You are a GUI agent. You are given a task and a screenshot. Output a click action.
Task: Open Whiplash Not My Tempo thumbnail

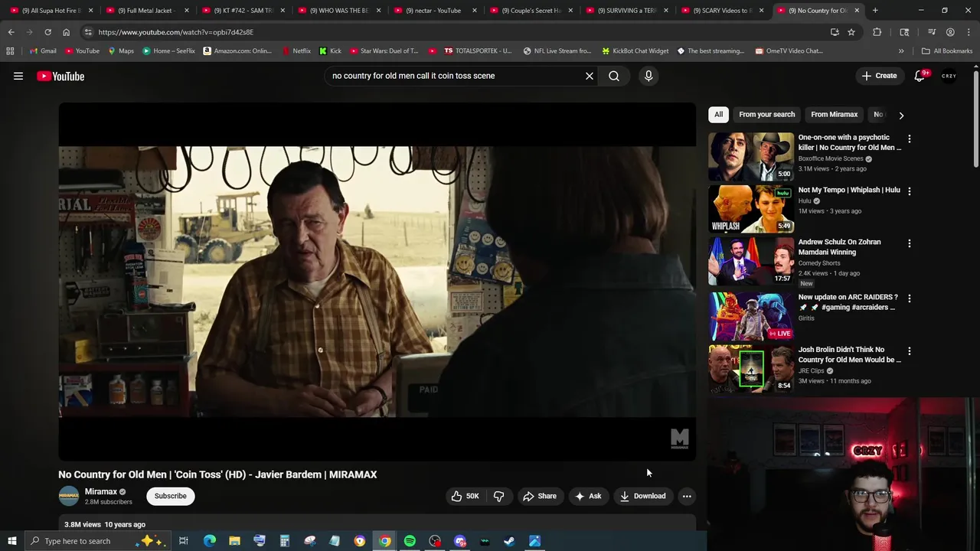(751, 208)
